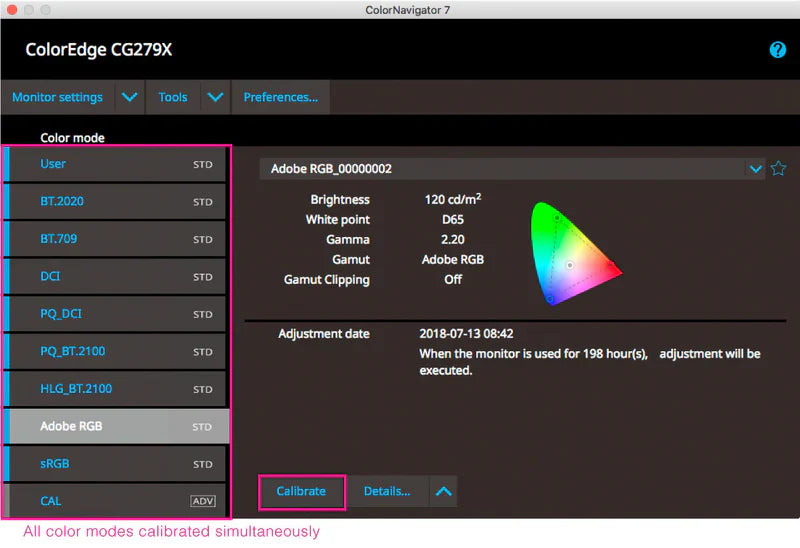Click the Details... button

(387, 491)
